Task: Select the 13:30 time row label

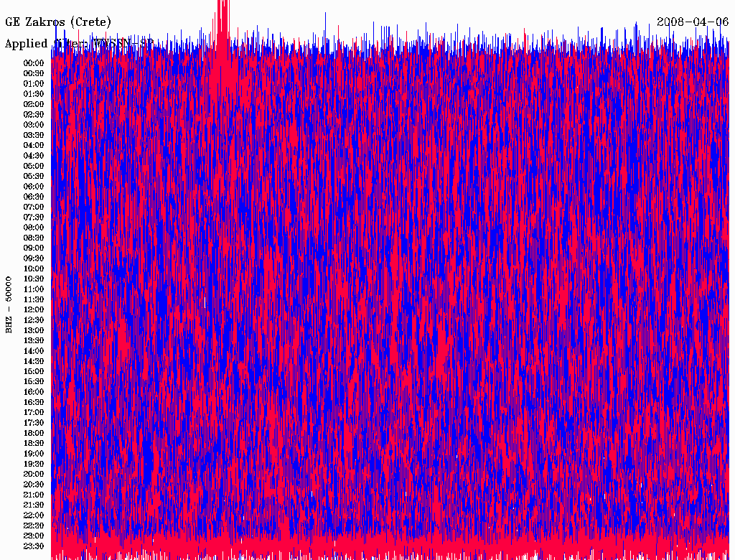Action: [x=34, y=341]
